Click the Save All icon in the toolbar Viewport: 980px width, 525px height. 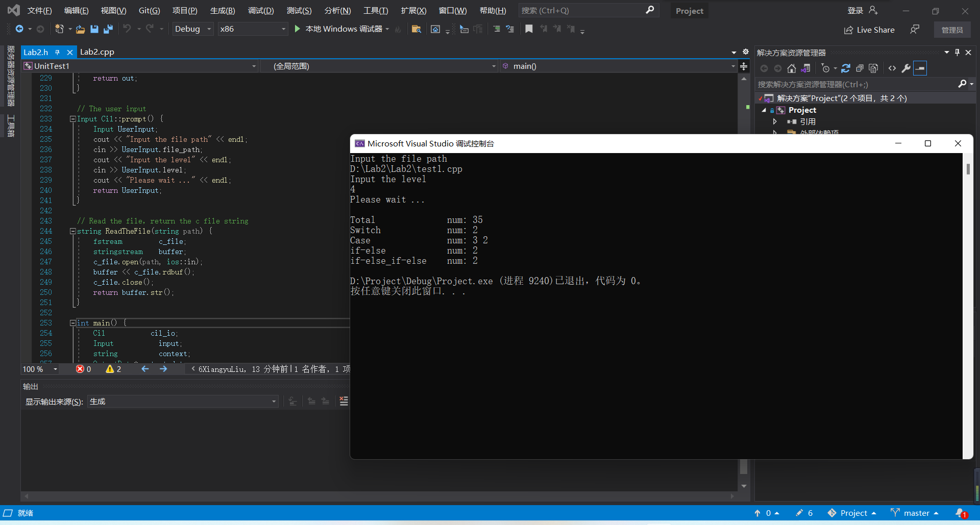tap(108, 29)
